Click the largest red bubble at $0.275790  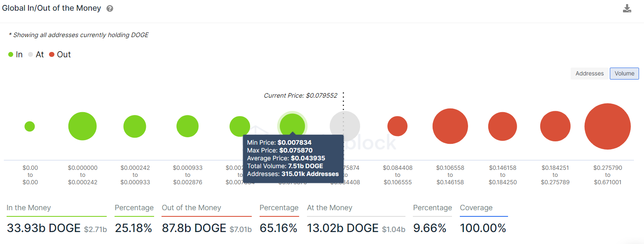coord(608,126)
